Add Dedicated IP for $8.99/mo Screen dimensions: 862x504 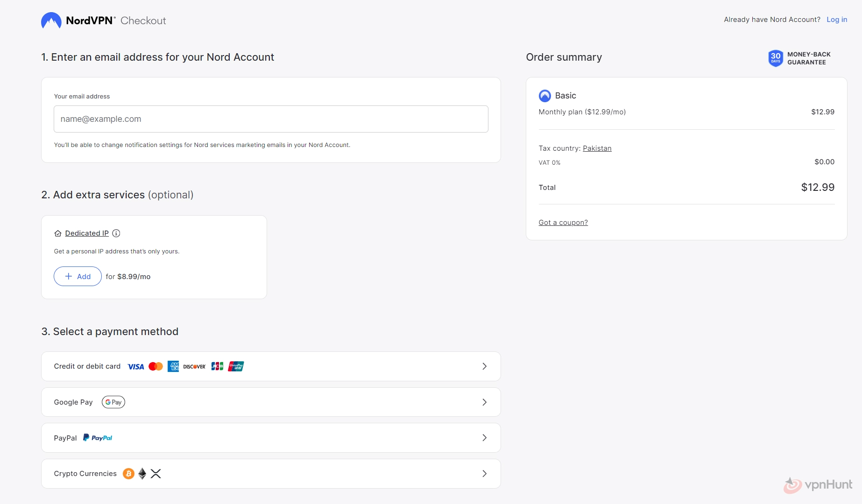coord(78,276)
